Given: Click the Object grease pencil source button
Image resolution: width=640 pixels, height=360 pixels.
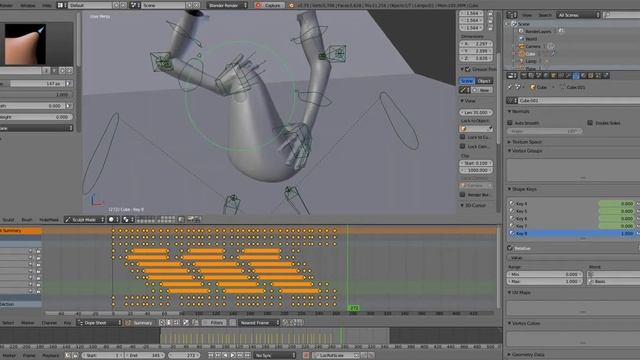Looking at the screenshot, I should click(x=484, y=81).
